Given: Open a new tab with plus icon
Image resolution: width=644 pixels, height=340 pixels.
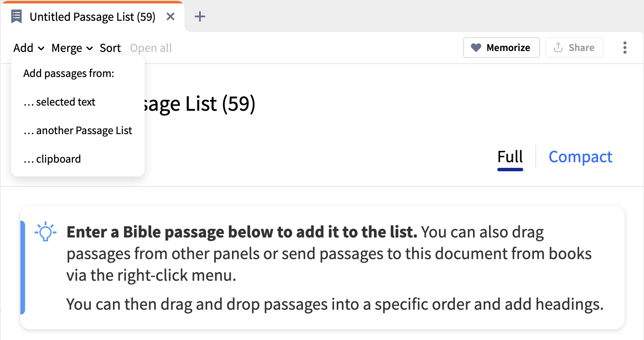Looking at the screenshot, I should pos(200,17).
